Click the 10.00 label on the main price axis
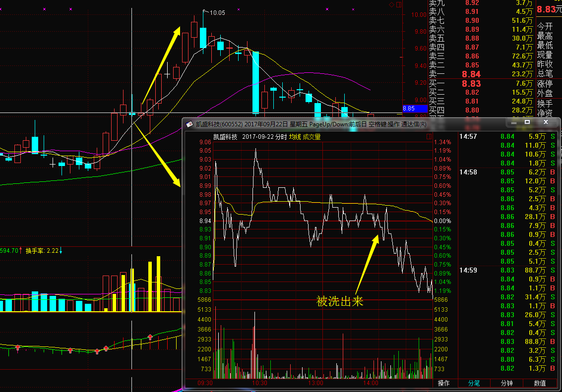This screenshot has height=392, width=562. [419, 15]
